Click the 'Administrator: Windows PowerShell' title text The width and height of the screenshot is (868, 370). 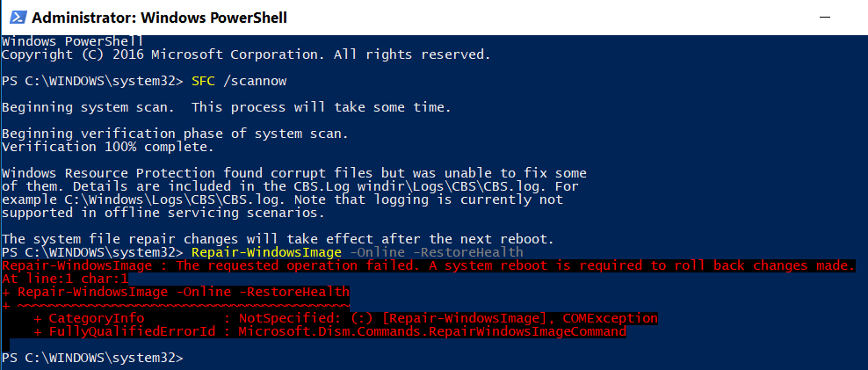(159, 18)
